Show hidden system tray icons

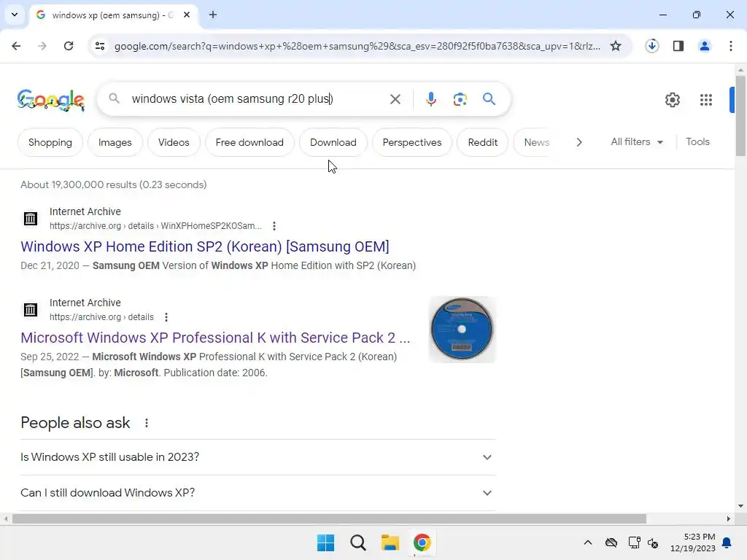[x=588, y=542]
